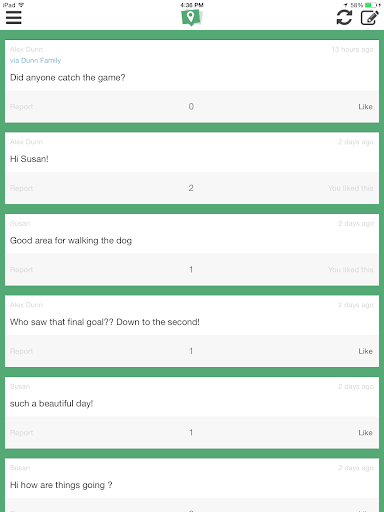
Task: Like the final goal post
Action: click(x=365, y=351)
